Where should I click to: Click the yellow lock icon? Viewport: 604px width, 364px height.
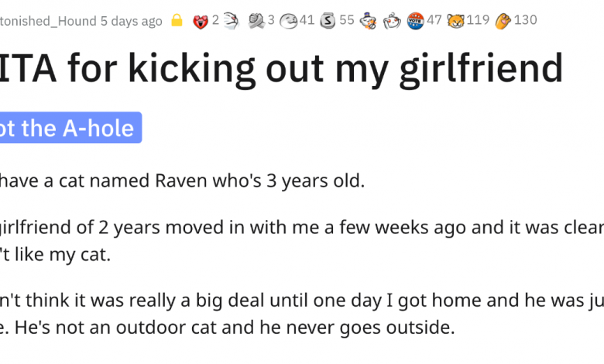(x=177, y=20)
